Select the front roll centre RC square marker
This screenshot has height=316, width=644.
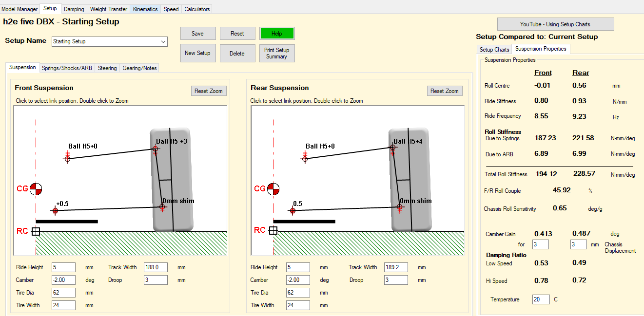click(36, 231)
